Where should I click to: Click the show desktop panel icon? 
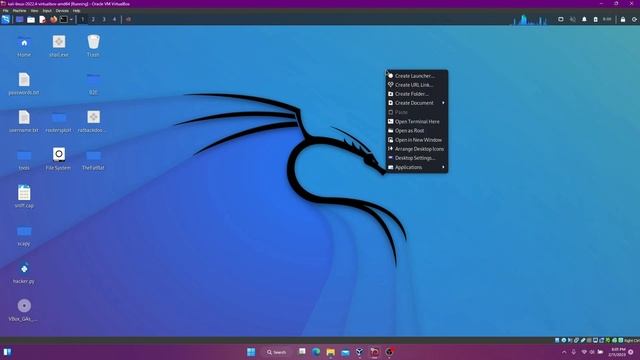click(x=20, y=19)
